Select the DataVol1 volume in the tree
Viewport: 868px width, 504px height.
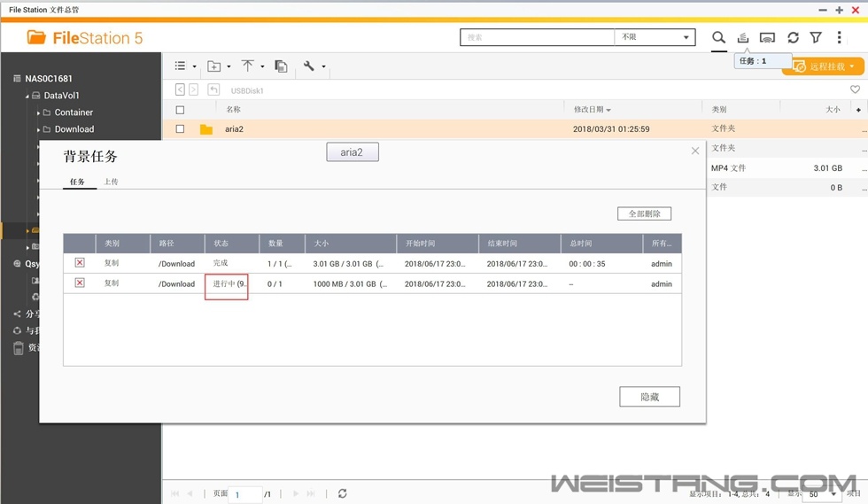(x=61, y=96)
